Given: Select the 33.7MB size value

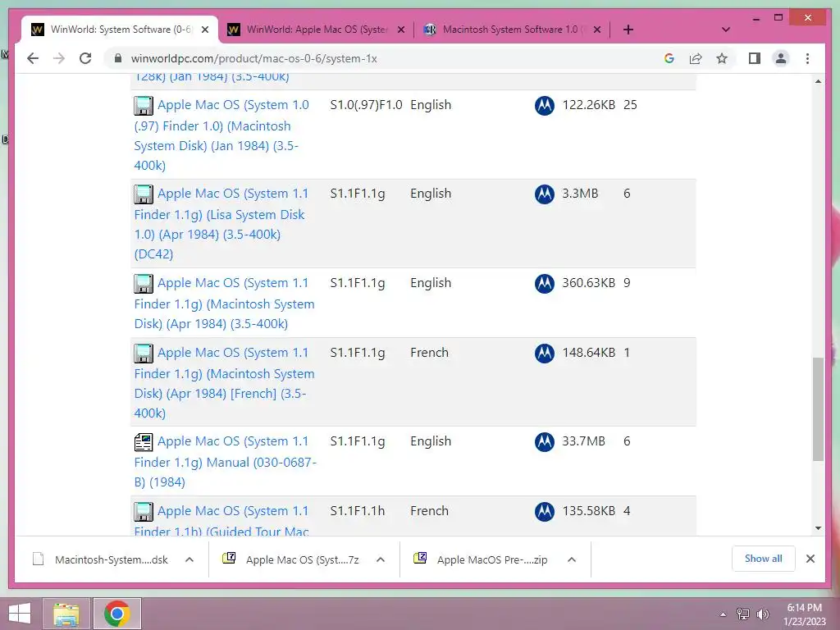Looking at the screenshot, I should [x=583, y=441].
